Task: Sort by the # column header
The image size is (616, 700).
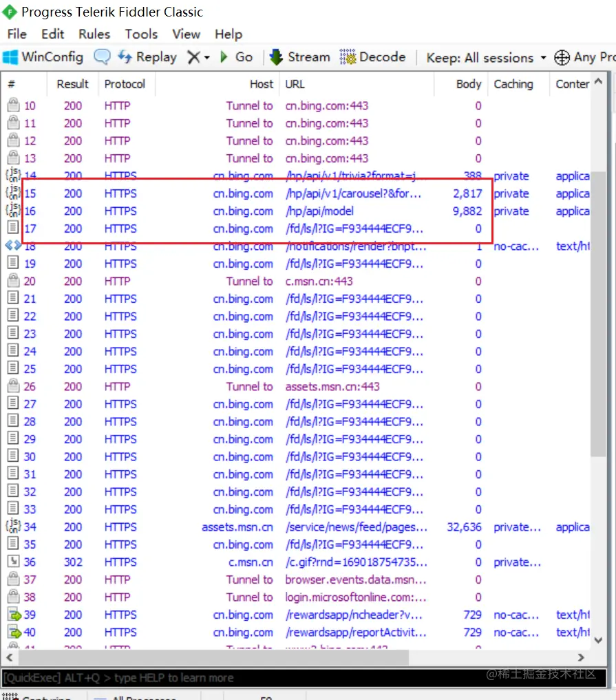Action: tap(24, 84)
